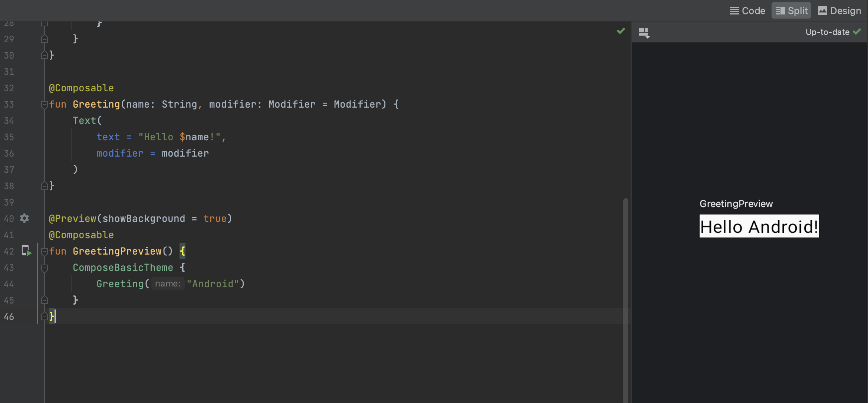Screen dimensions: 868x403
Task: Click the Up-to-date status label
Action: 827,32
